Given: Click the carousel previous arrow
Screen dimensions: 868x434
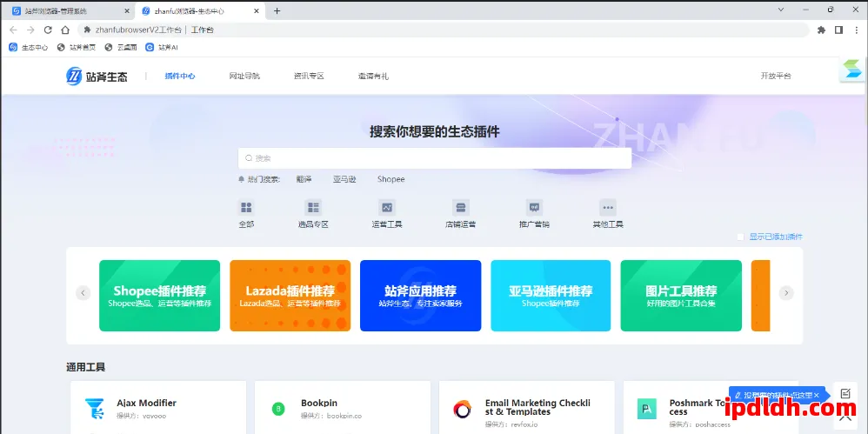Looking at the screenshot, I should click(x=83, y=293).
